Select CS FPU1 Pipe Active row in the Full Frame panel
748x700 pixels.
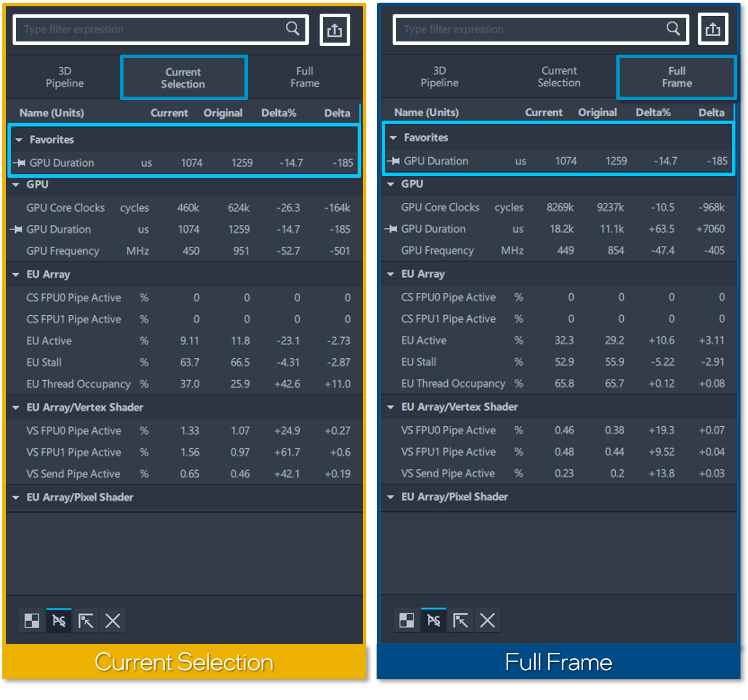coord(559,319)
